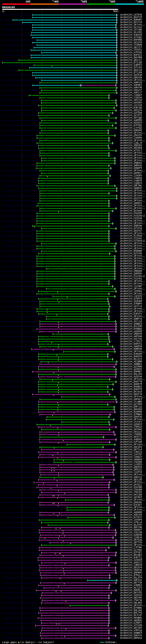Open UniRef100_C5YN99 entry
Viewport: 146px width, 644px height.
tap(131, 45)
